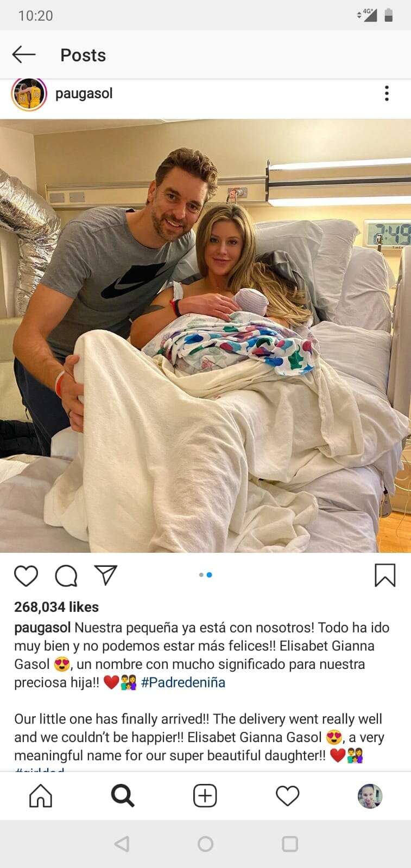The width and height of the screenshot is (411, 868).
Task: Open comments via the speech bubble icon
Action: coord(66,576)
